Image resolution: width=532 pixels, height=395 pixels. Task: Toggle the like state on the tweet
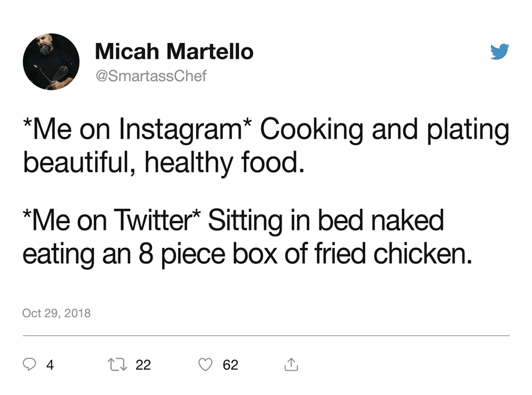tap(206, 364)
